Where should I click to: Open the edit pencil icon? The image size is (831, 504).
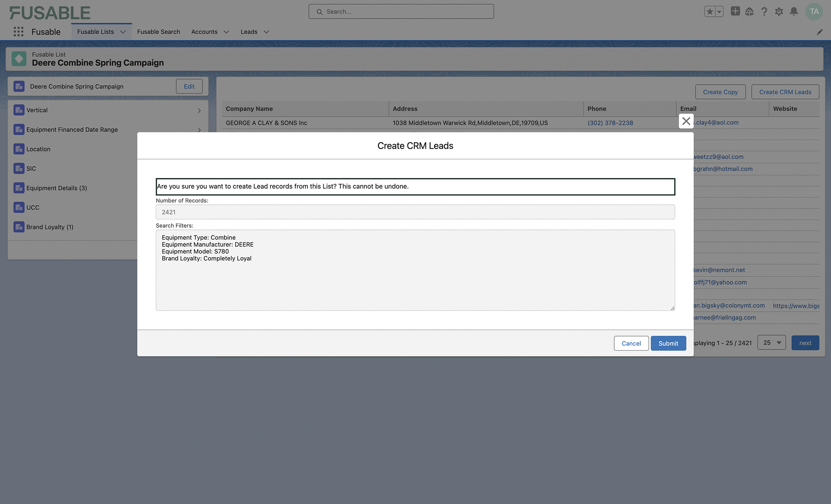pos(820,32)
